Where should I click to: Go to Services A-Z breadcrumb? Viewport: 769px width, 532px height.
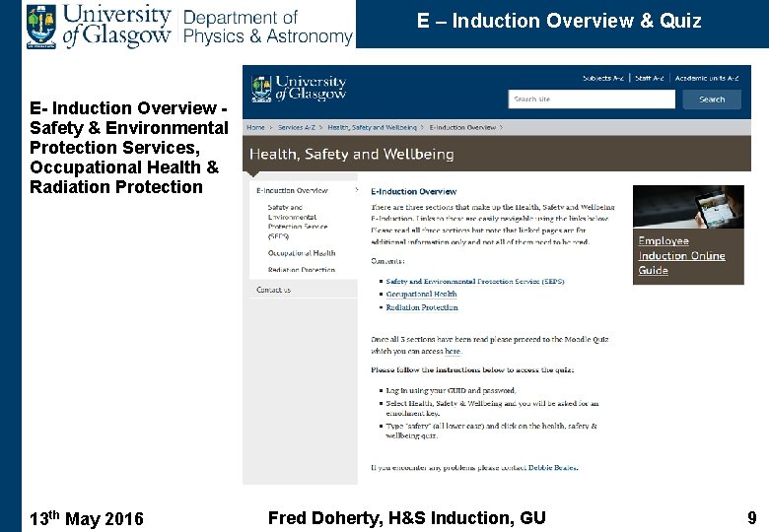(x=297, y=127)
